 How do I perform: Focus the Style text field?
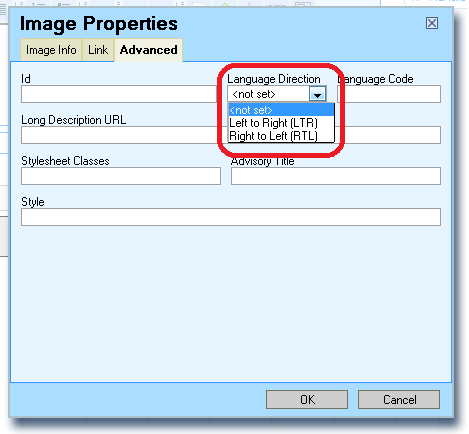(x=231, y=217)
